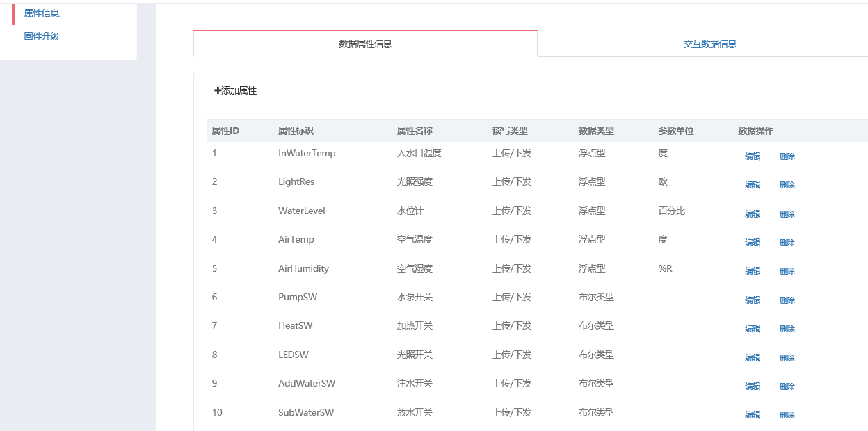
Task: Edit the LEDSW attribute
Action: point(753,358)
